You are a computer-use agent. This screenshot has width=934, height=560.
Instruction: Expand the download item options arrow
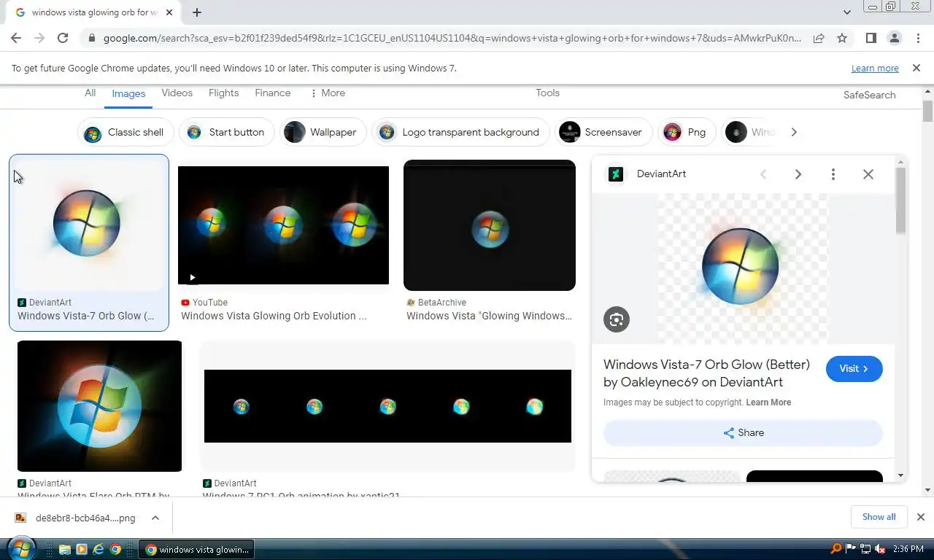click(x=155, y=518)
